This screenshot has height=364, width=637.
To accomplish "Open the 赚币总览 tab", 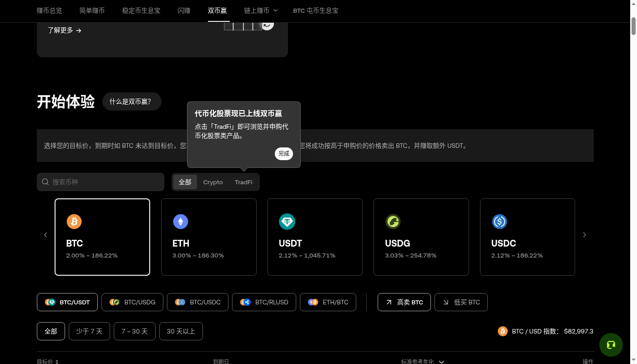I will point(49,10).
